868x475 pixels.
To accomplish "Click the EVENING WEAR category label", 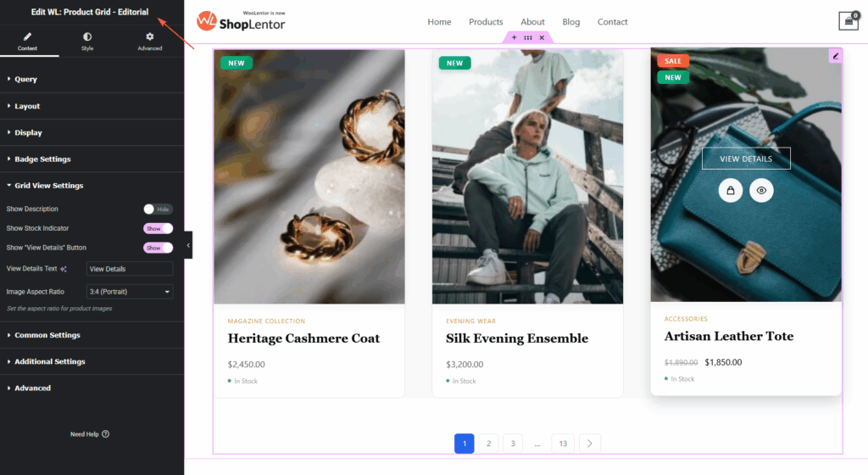I will click(x=470, y=321).
